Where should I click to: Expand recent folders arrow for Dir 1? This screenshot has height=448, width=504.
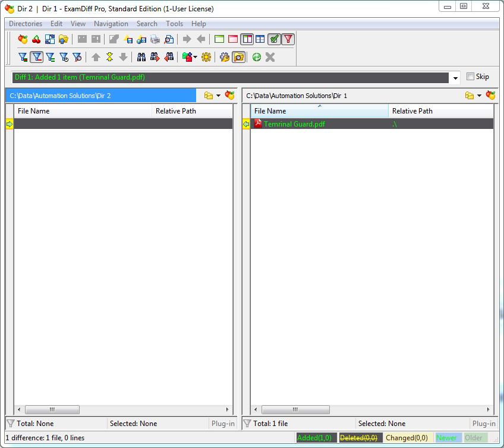click(x=479, y=96)
